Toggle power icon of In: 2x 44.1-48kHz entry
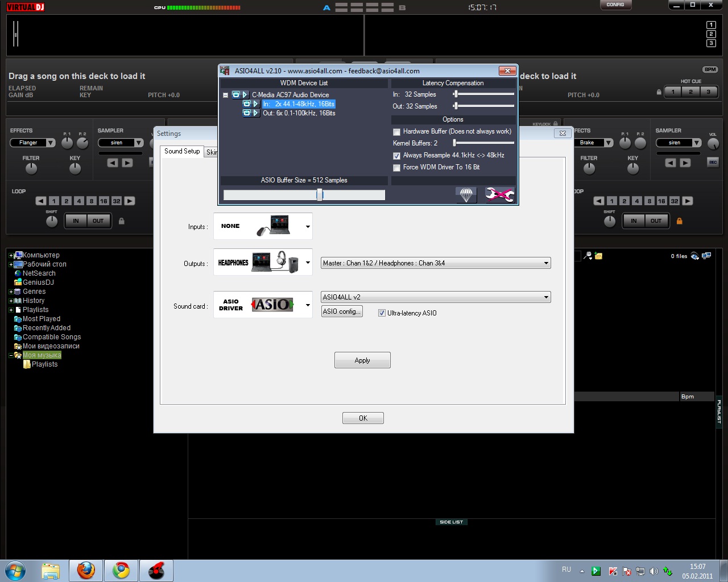Viewport: 728px width, 582px height. [247, 104]
